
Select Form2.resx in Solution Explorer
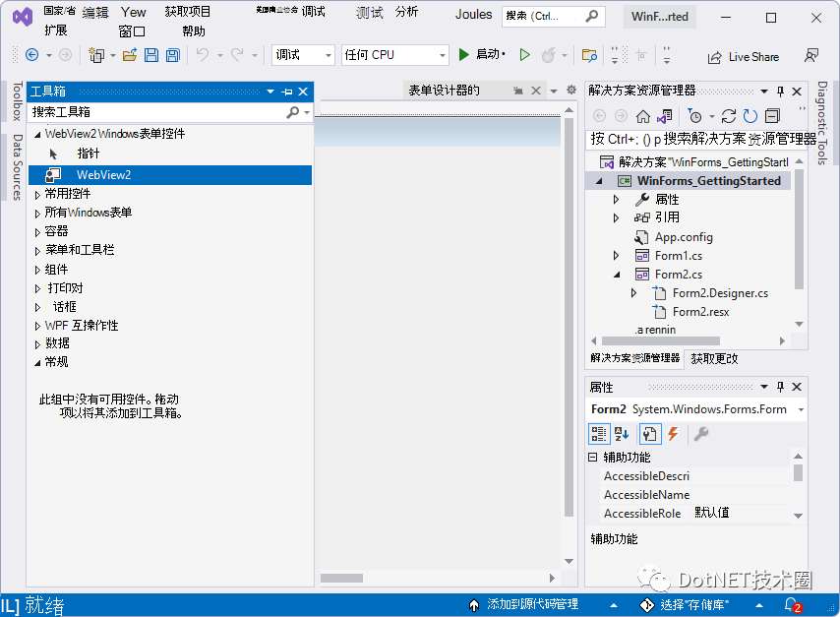(700, 311)
